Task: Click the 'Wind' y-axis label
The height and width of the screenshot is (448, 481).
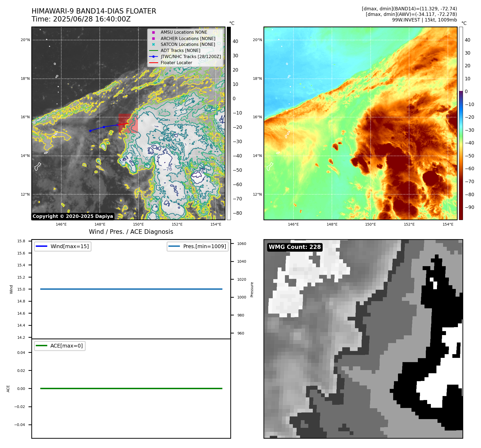Action: point(11,289)
